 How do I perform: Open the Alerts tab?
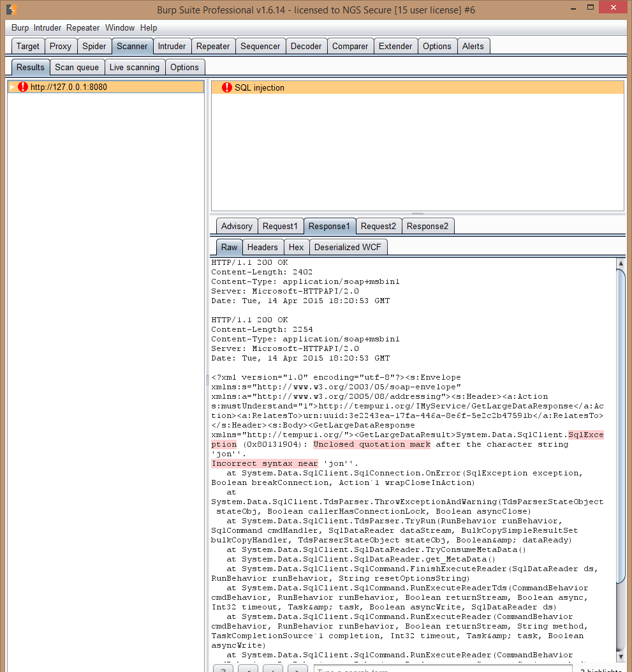click(x=473, y=47)
